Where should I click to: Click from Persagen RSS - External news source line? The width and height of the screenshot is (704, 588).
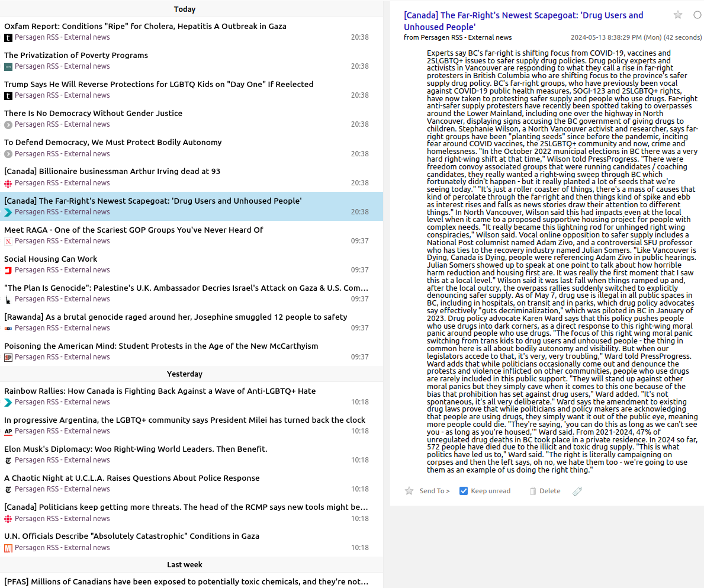click(458, 38)
